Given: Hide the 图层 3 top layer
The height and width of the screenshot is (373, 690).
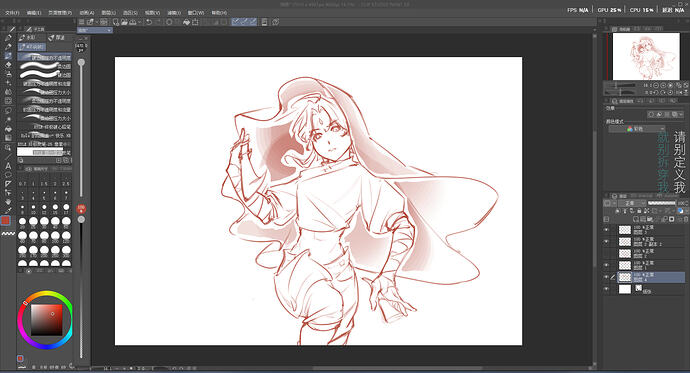Looking at the screenshot, I should tap(606, 230).
